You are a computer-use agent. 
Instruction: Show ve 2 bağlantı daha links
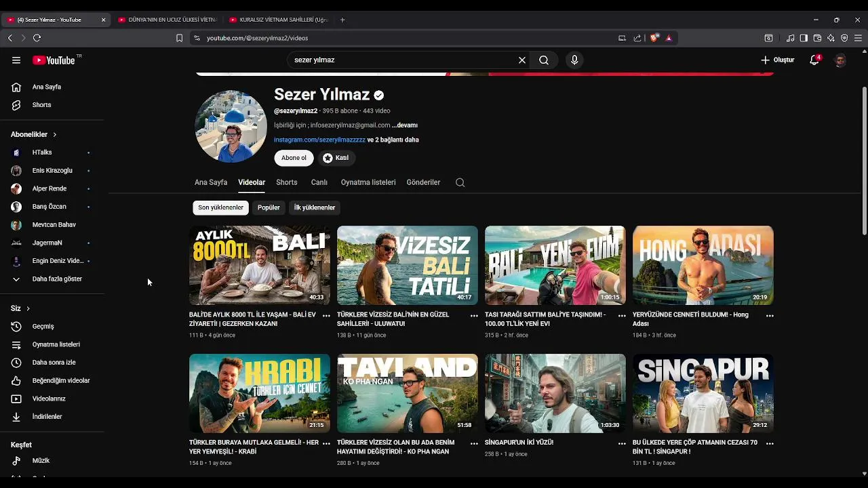393,140
